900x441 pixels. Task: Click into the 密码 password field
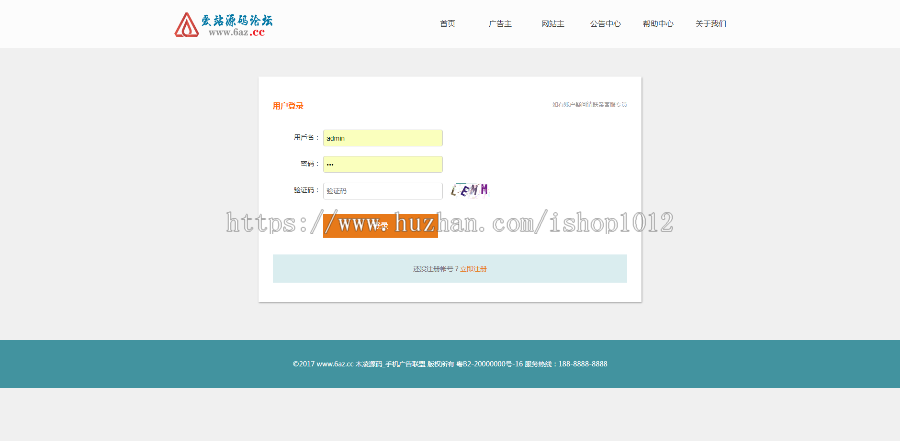382,164
